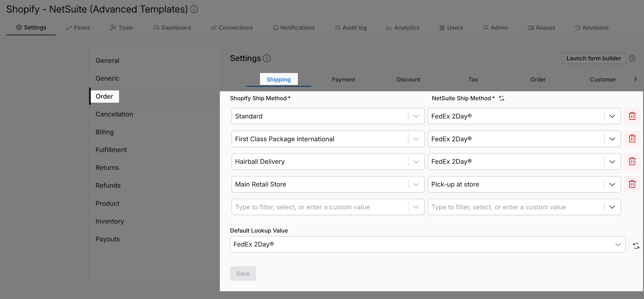The image size is (644, 299).
Task: Expand the Standard Shopify ship method dropdown
Action: [x=416, y=116]
